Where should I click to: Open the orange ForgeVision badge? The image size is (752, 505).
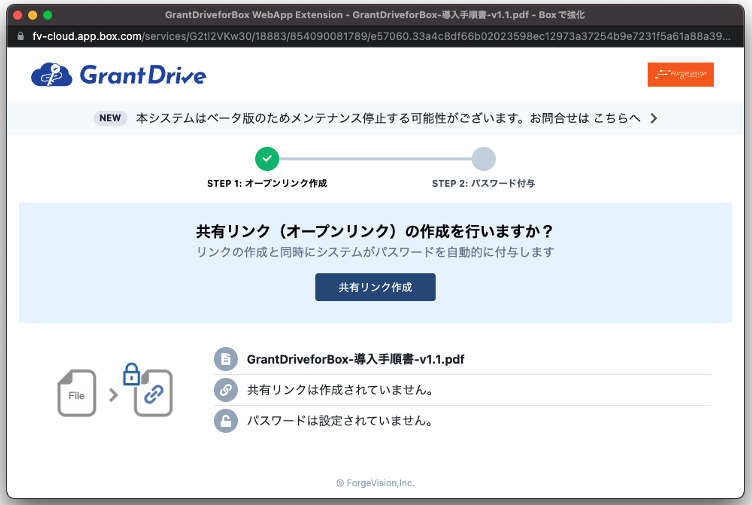680,74
